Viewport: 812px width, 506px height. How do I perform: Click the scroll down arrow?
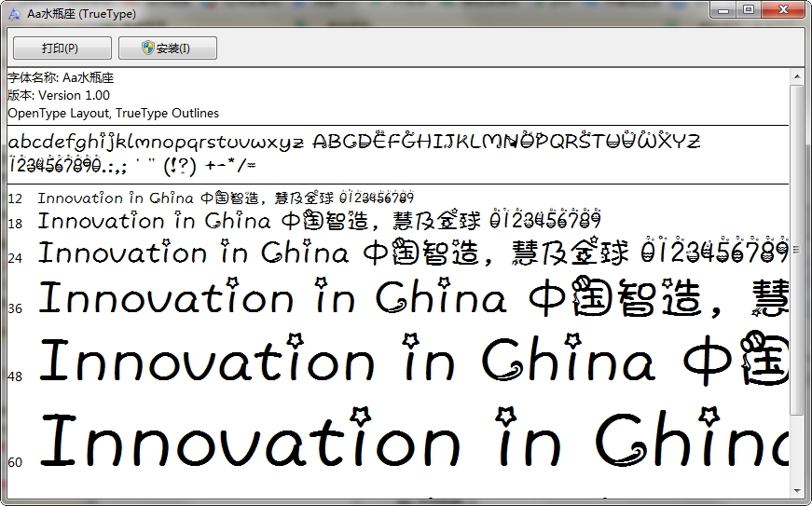click(x=797, y=490)
